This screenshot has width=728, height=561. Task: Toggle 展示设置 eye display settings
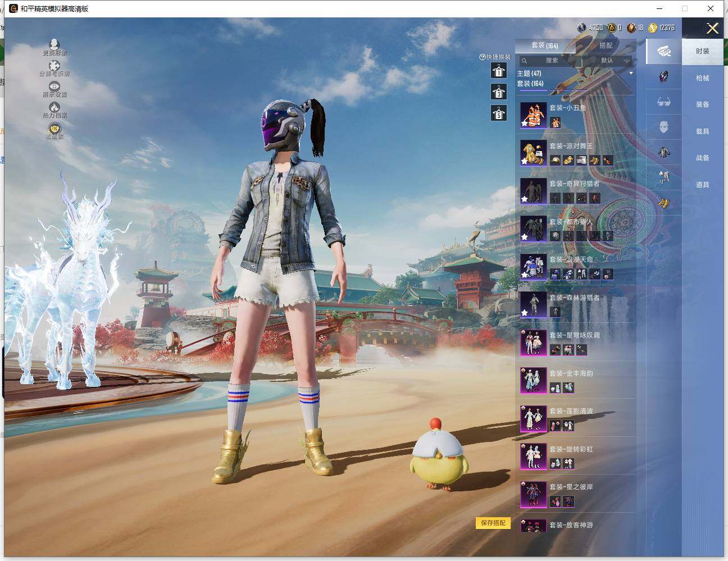(54, 87)
